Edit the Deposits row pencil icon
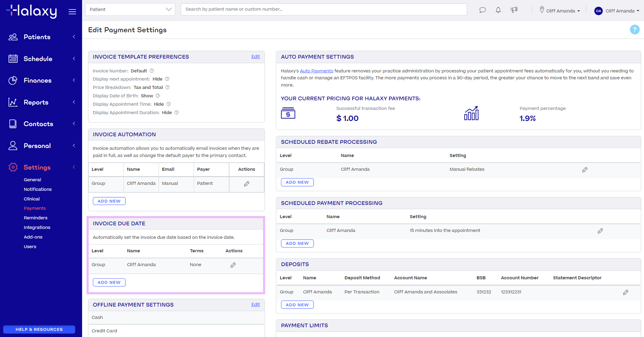 click(626, 292)
